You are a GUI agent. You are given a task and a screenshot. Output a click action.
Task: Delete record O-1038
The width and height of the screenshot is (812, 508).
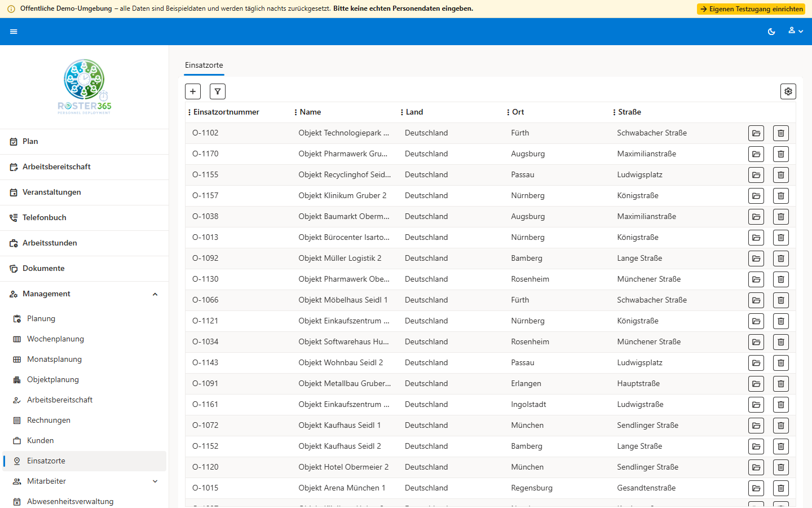tap(781, 217)
